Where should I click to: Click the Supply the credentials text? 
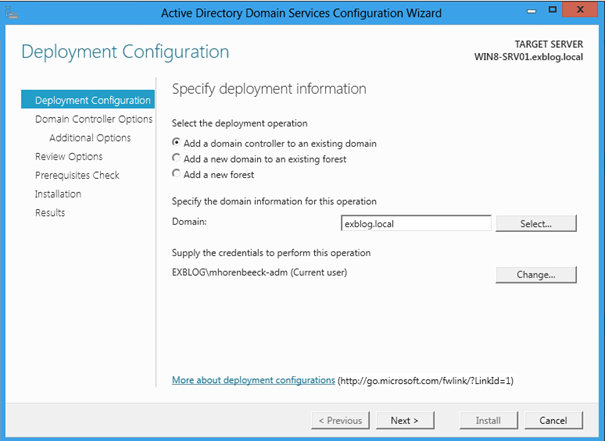click(271, 253)
